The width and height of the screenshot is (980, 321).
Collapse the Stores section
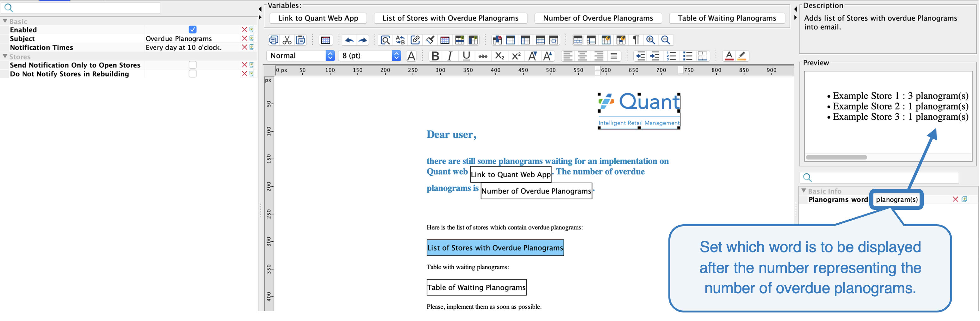tap(5, 56)
